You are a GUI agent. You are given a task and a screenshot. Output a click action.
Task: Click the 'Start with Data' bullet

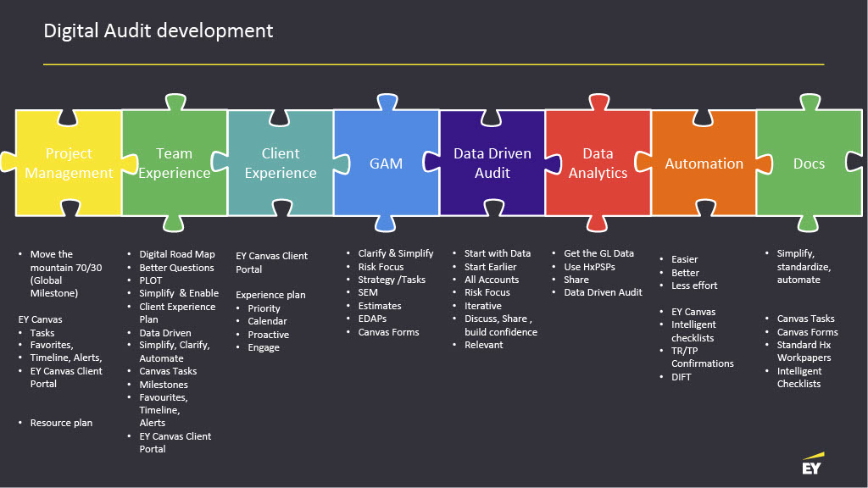tap(497, 252)
